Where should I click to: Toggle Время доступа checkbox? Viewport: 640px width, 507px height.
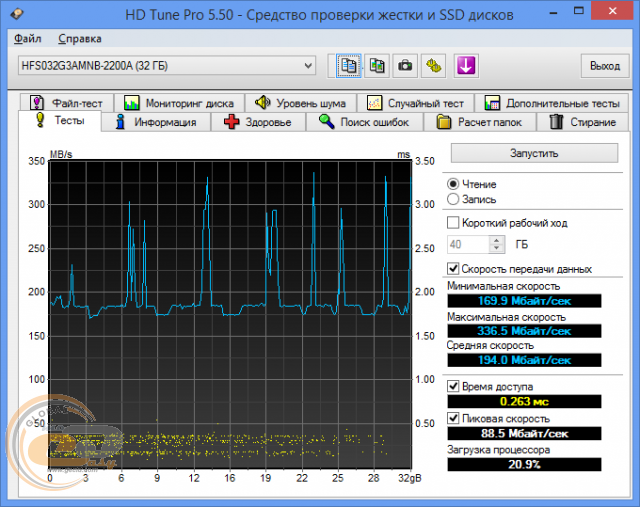pos(453,386)
